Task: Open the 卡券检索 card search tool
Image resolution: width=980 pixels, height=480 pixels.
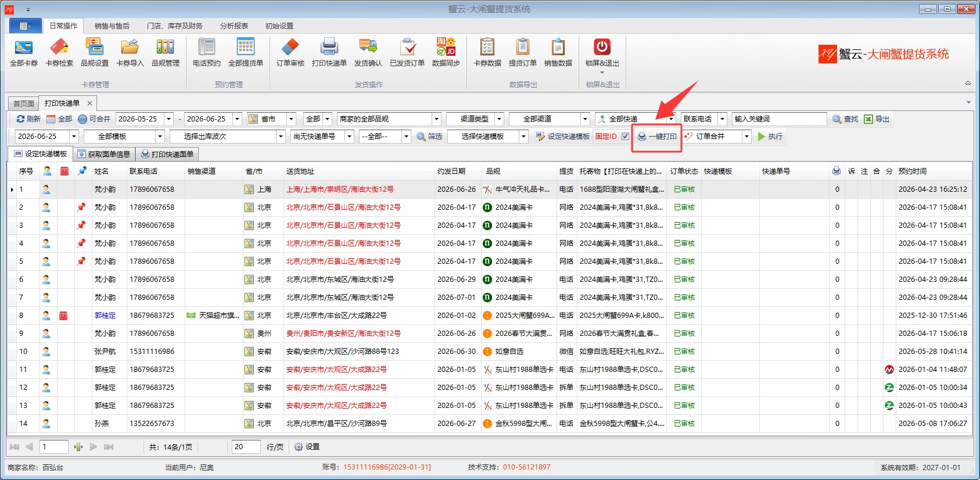Action: (x=59, y=52)
